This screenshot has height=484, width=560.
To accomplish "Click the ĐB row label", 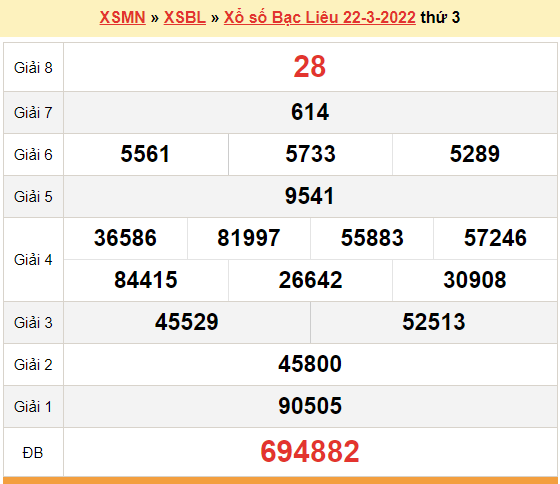I will pyautogui.click(x=33, y=453).
